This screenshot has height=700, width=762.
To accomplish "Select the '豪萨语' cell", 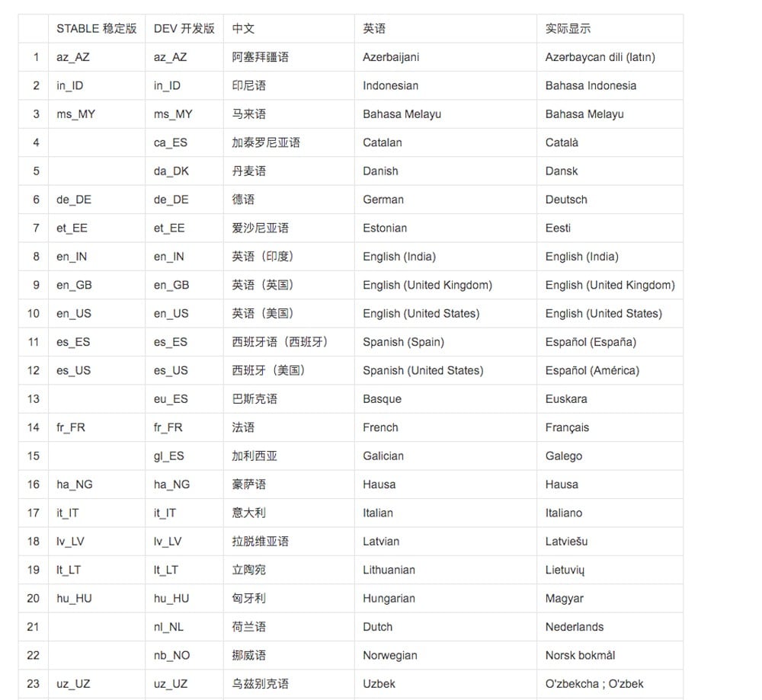I will click(289, 484).
